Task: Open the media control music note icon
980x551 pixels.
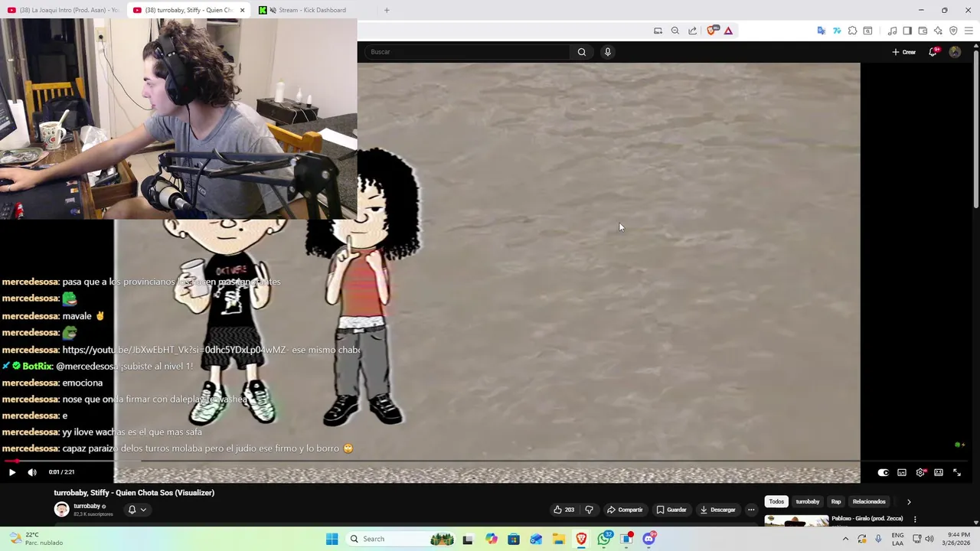Action: point(892,31)
